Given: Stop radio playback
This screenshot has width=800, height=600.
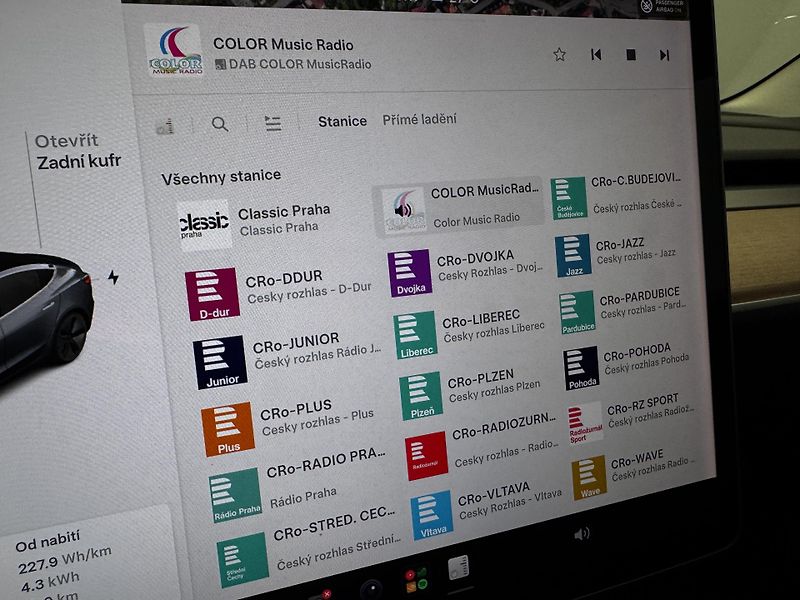Looking at the screenshot, I should [631, 55].
